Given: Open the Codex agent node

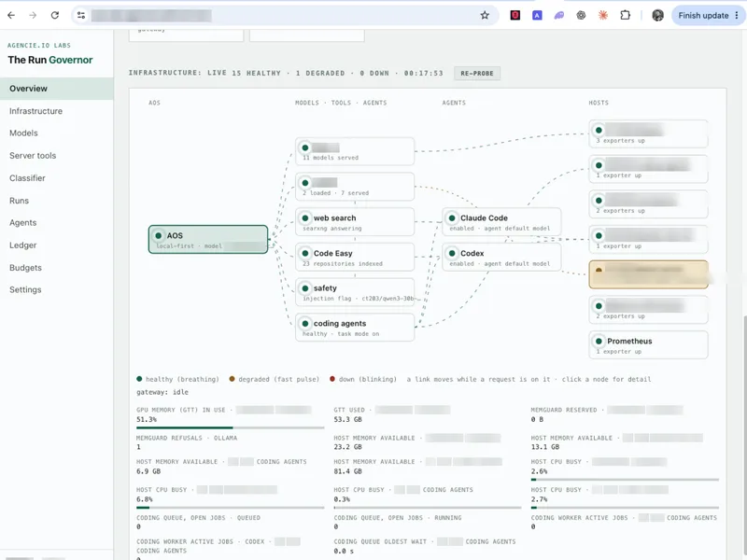Looking at the screenshot, I should pos(501,258).
